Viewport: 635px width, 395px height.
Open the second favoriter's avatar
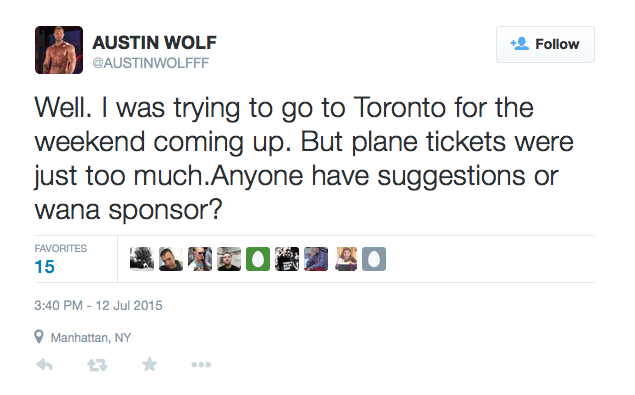point(171,258)
